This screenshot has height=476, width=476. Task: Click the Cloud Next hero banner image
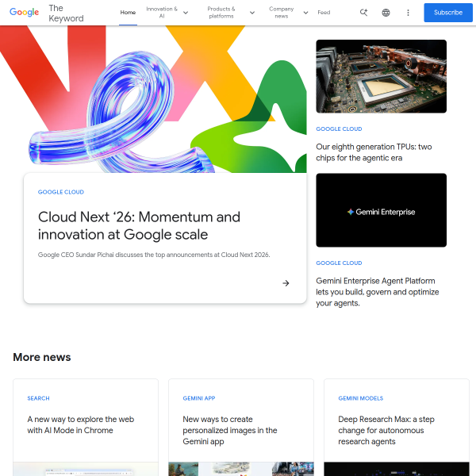click(x=153, y=99)
